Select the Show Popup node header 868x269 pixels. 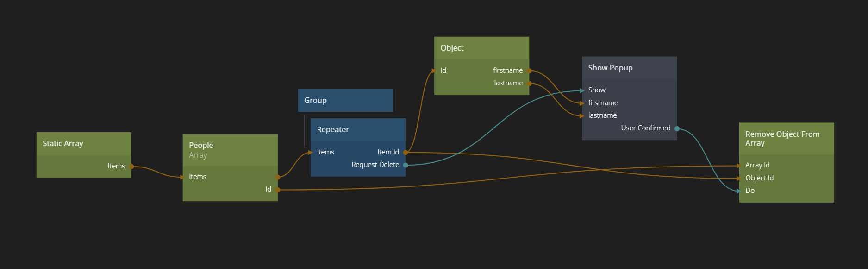(x=629, y=68)
